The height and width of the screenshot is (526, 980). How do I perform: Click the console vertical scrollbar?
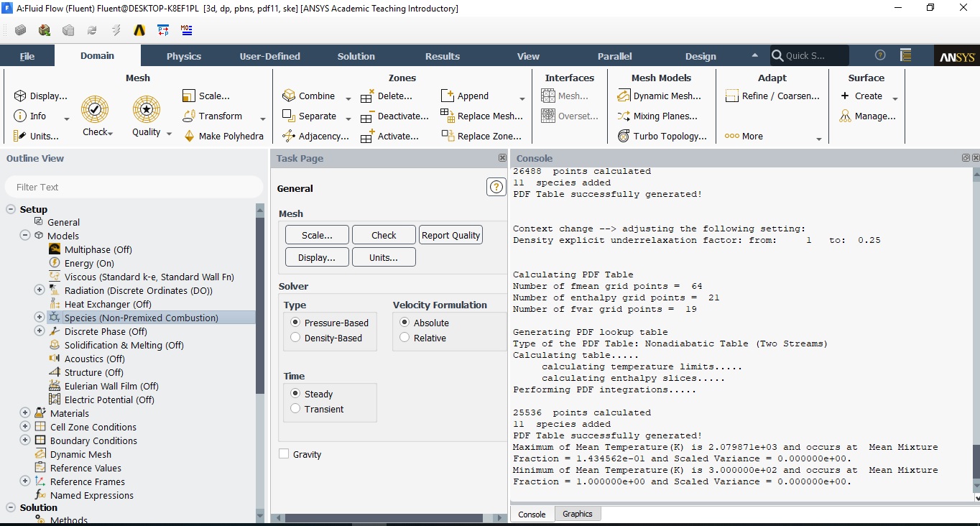(976, 461)
